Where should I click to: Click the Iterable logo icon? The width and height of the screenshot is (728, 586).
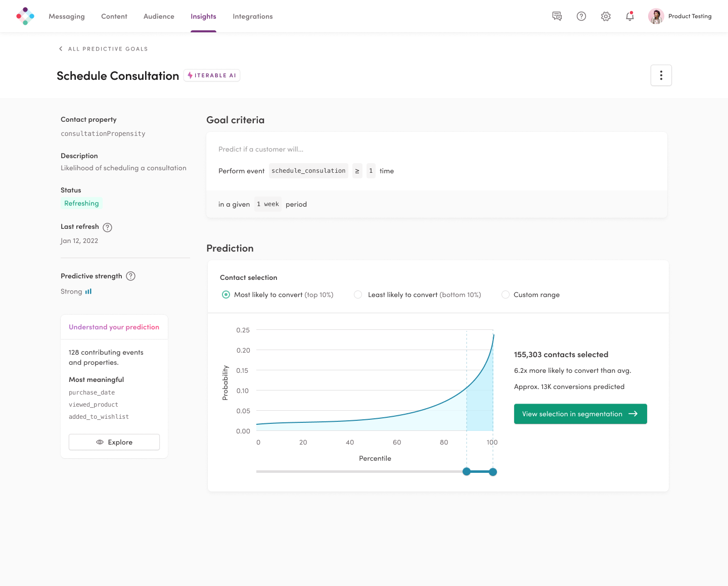(x=25, y=16)
